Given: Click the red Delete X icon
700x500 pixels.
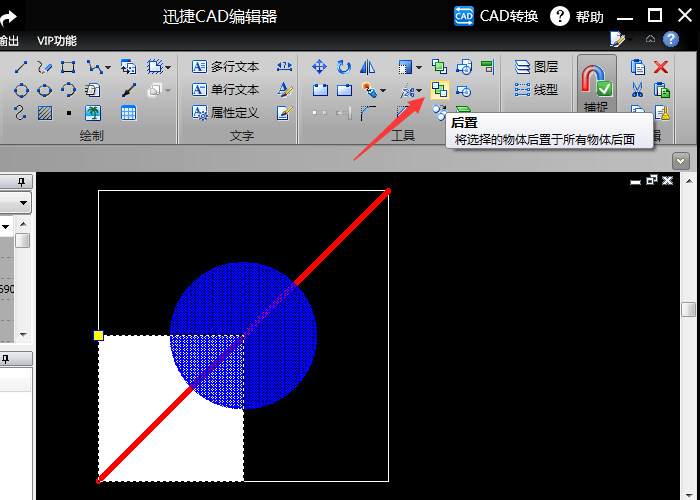Looking at the screenshot, I should pos(661,67).
